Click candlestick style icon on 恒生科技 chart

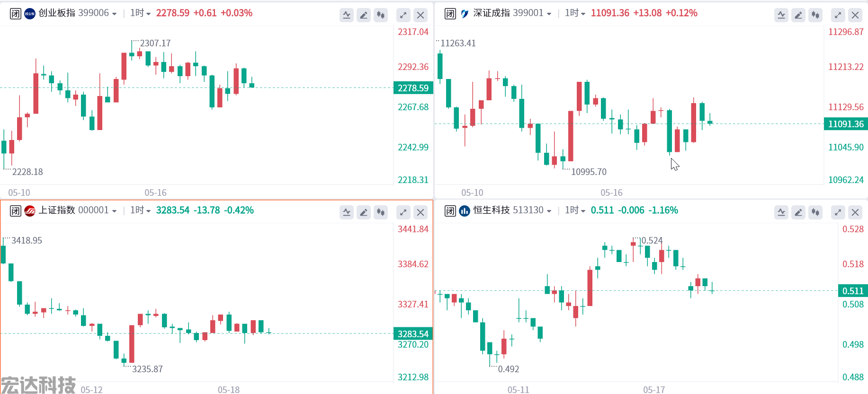(x=815, y=212)
